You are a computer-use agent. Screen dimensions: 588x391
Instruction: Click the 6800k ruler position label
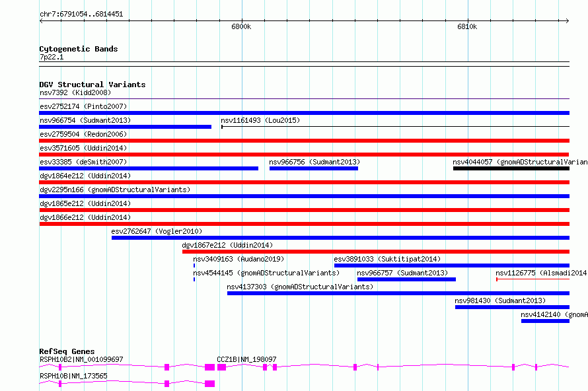pos(241,26)
